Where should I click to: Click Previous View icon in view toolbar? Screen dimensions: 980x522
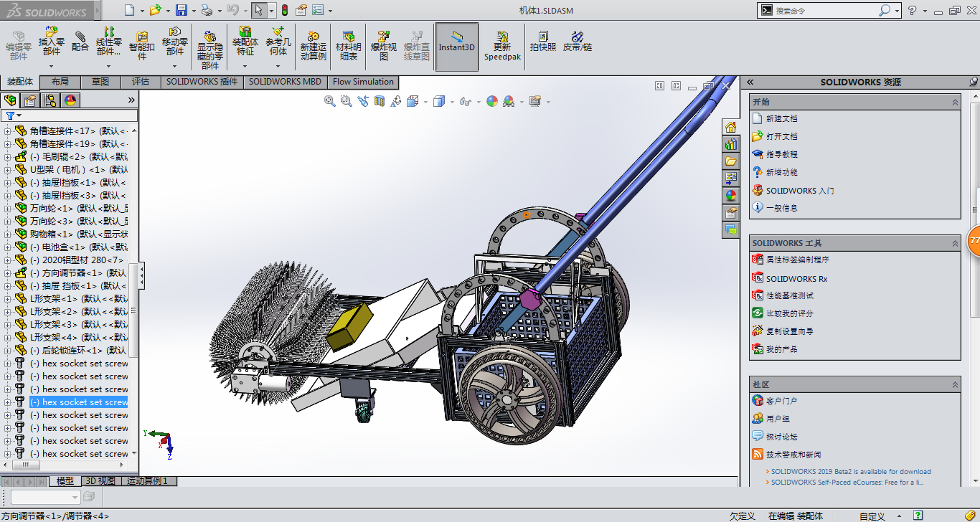tap(363, 101)
